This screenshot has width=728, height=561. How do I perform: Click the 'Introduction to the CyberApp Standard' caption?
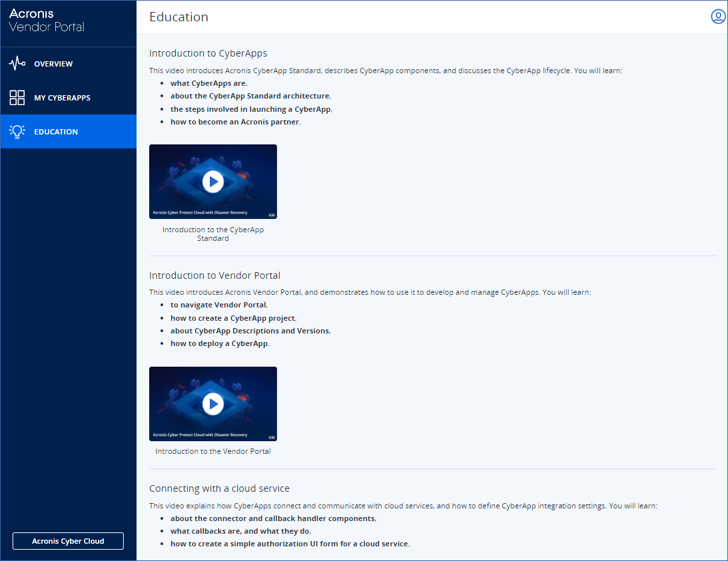click(213, 234)
